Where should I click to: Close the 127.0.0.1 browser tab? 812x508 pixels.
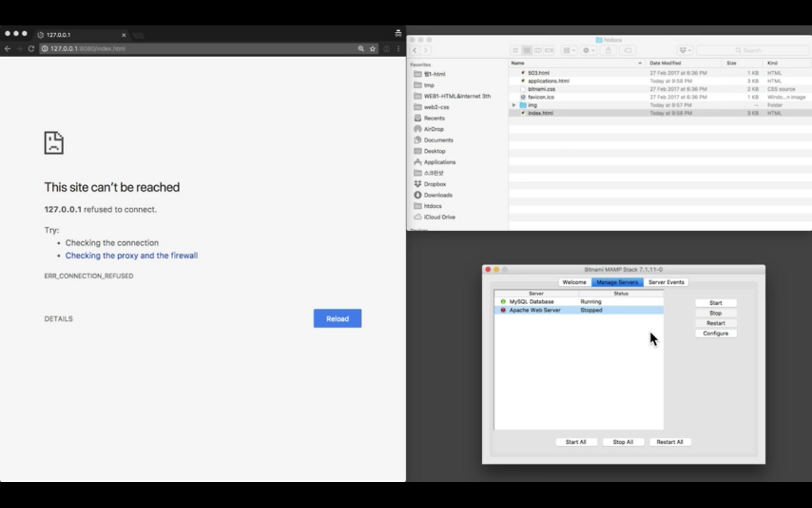[x=124, y=35]
